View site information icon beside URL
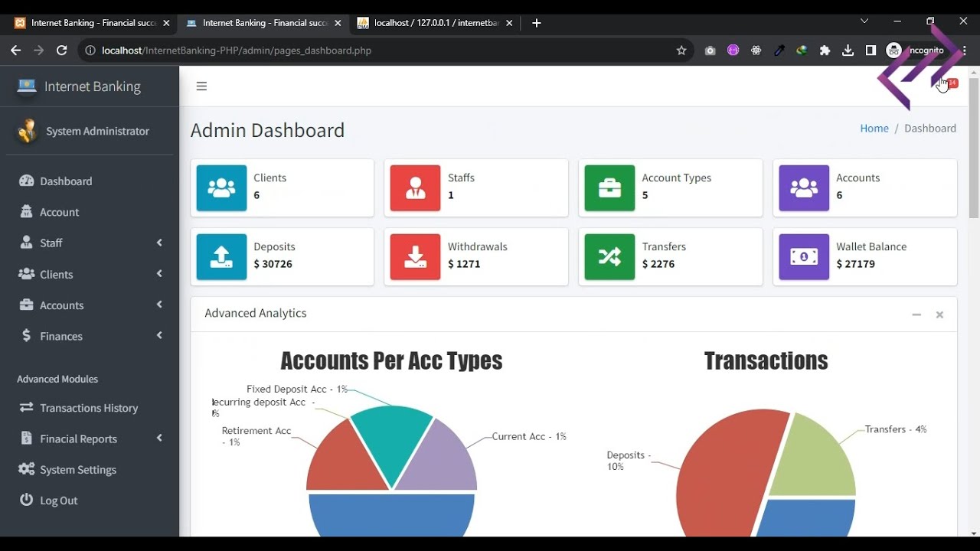 pos(90,51)
